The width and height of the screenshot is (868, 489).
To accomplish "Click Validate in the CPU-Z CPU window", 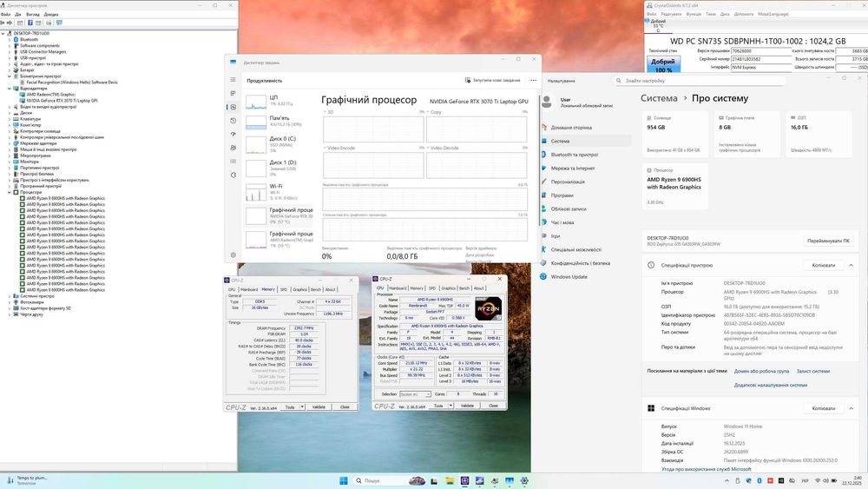I will 466,406.
